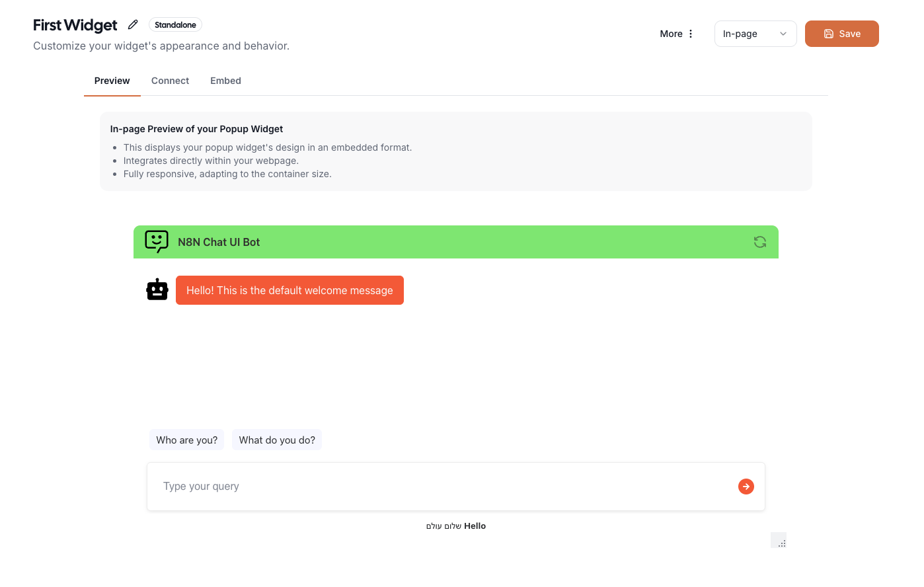This screenshot has height=587, width=924.
Task: Switch to the Embed tab
Action: pos(225,81)
